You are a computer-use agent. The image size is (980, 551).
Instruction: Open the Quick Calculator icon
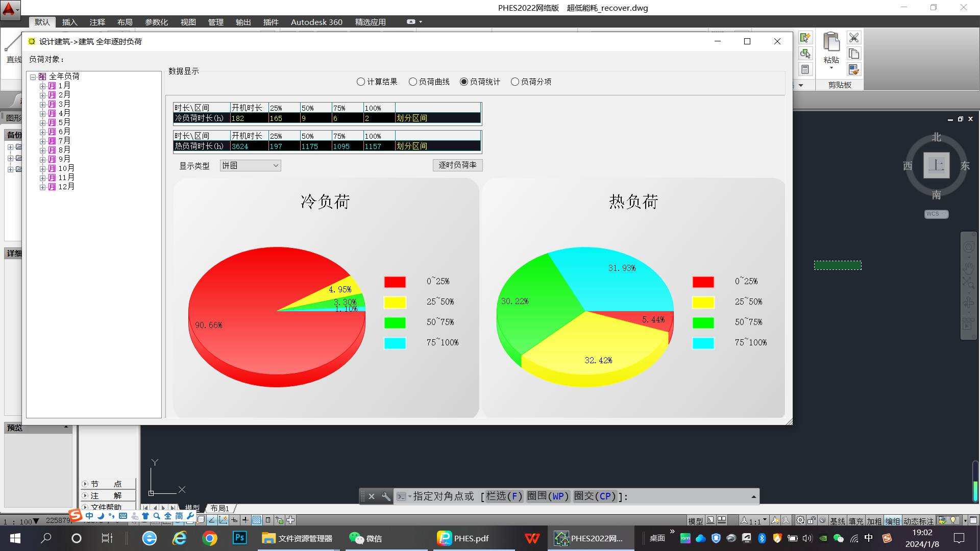click(x=805, y=69)
